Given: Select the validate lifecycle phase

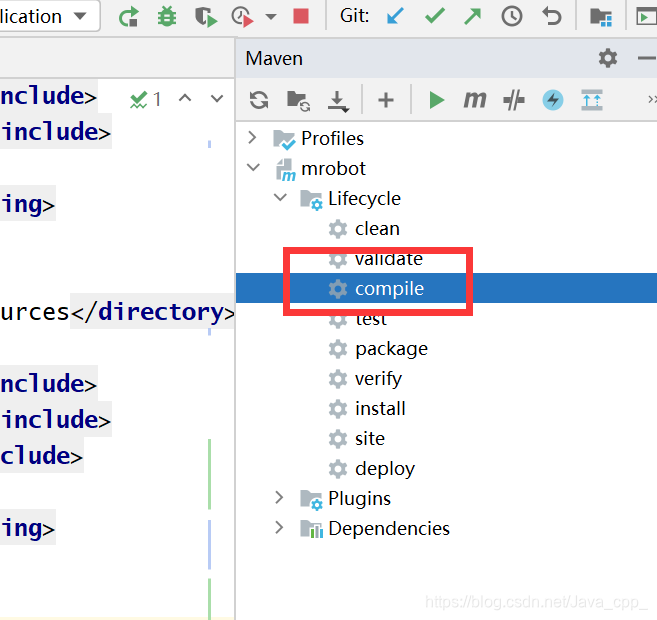Looking at the screenshot, I should click(389, 259).
